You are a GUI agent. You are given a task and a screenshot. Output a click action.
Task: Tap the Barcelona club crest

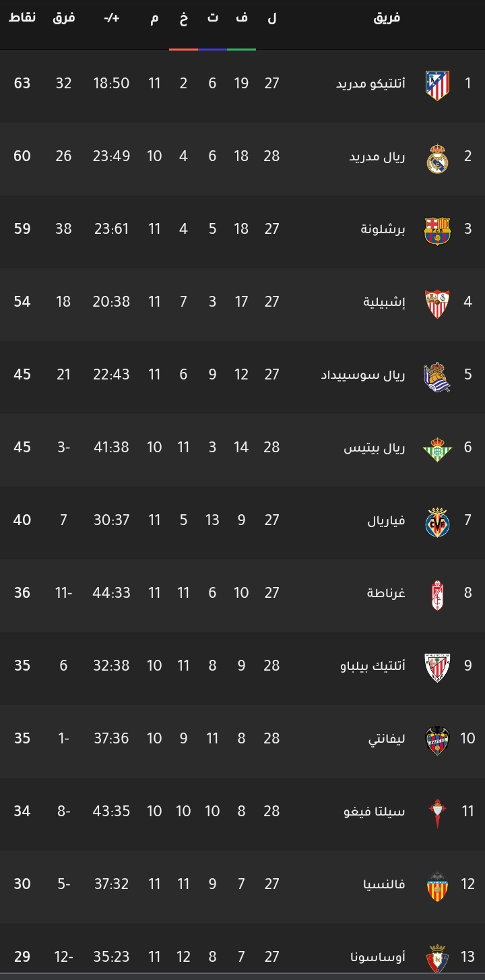(x=437, y=231)
